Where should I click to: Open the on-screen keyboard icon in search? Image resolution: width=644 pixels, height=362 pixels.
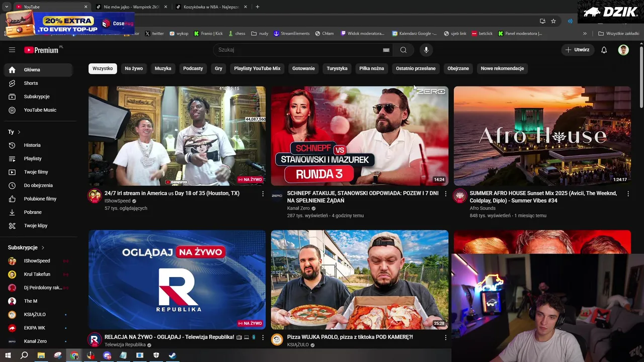(x=386, y=50)
